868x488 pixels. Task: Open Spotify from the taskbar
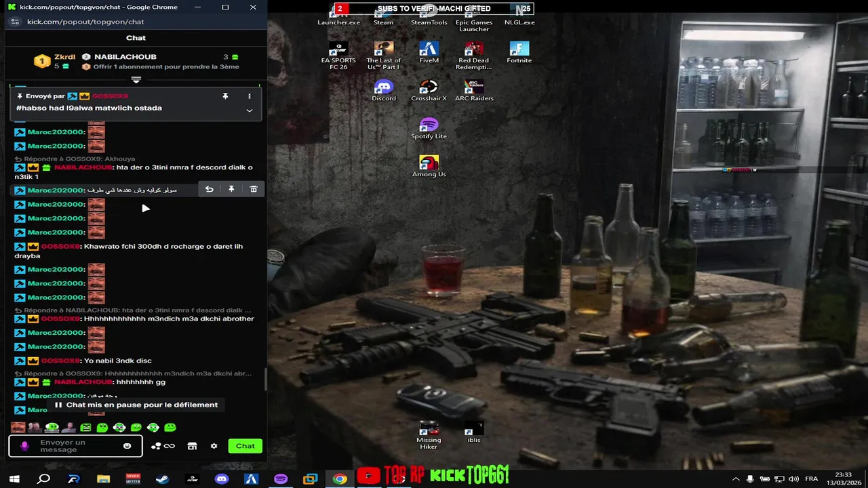[281, 479]
